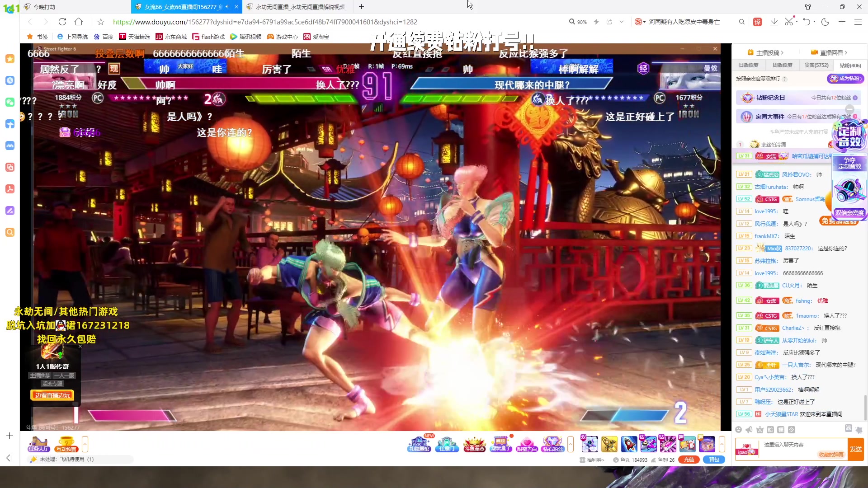Go to the browser home page
Screen dimensions: 868x488
point(79,22)
